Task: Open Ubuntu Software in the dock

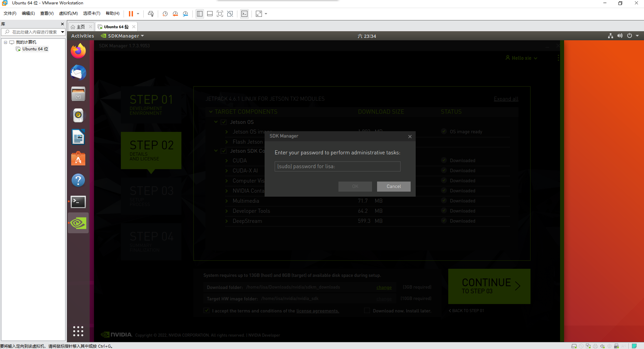Action: [78, 159]
